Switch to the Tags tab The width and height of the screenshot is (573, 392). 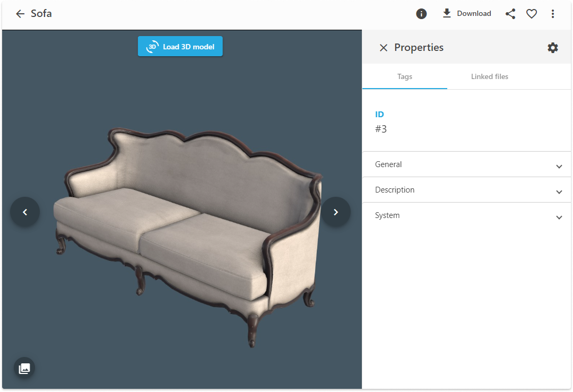coord(404,77)
